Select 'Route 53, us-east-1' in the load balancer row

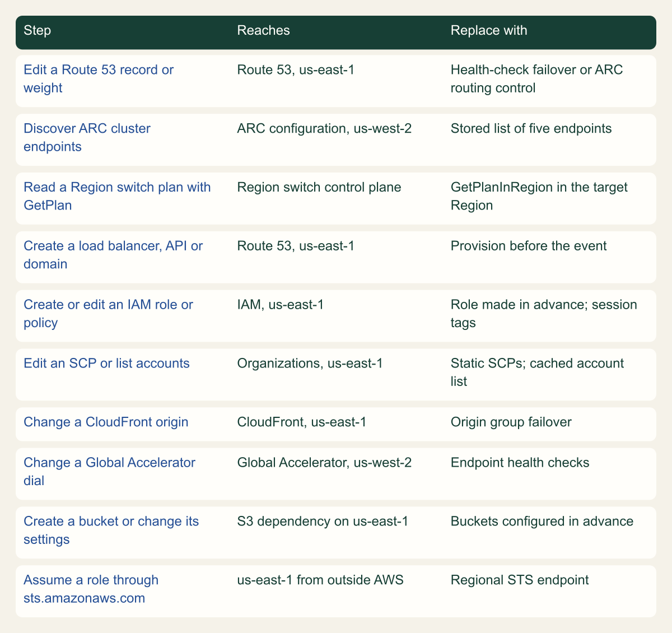[x=296, y=245]
